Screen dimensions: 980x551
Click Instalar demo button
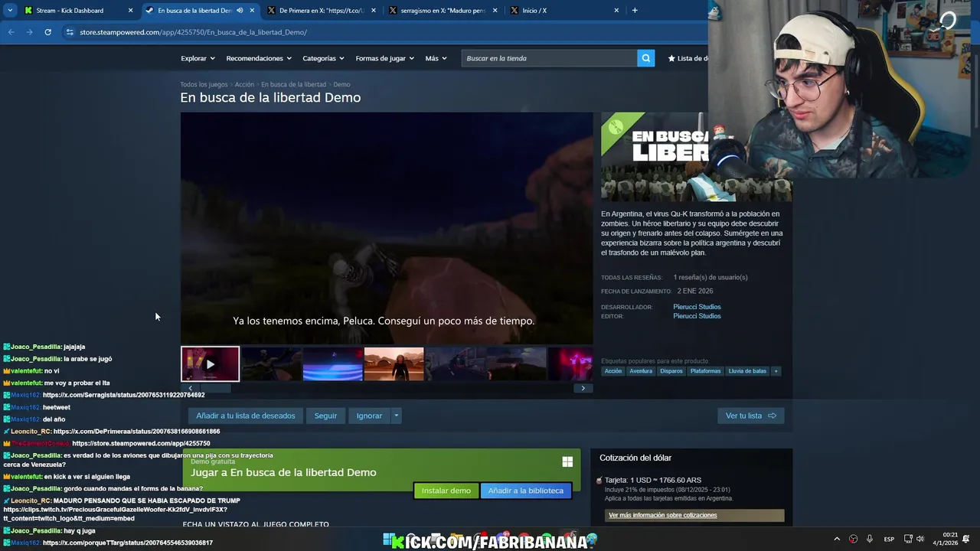(x=446, y=491)
